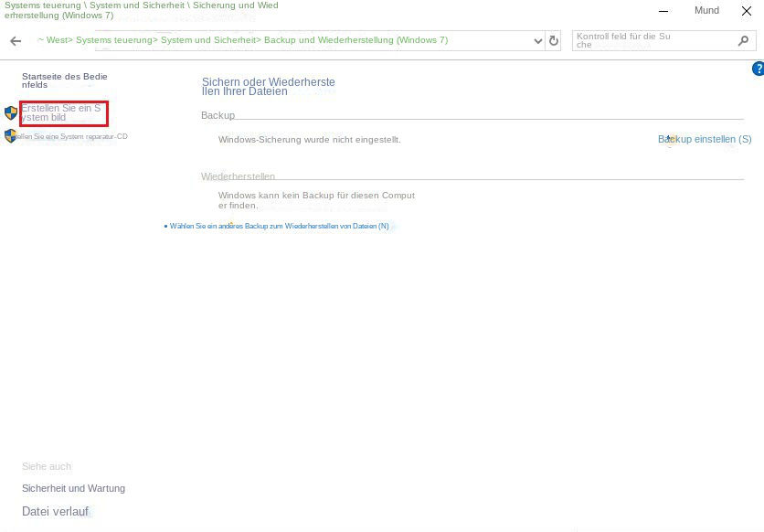Open System und Sicherheit breadcrumb
This screenshot has width=764, height=532.
208,40
